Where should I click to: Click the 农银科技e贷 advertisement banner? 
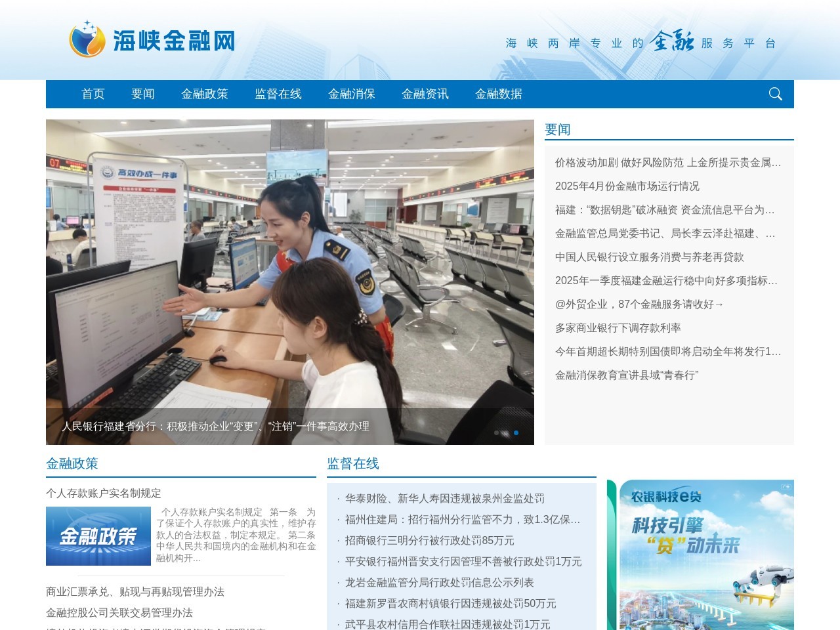point(700,555)
